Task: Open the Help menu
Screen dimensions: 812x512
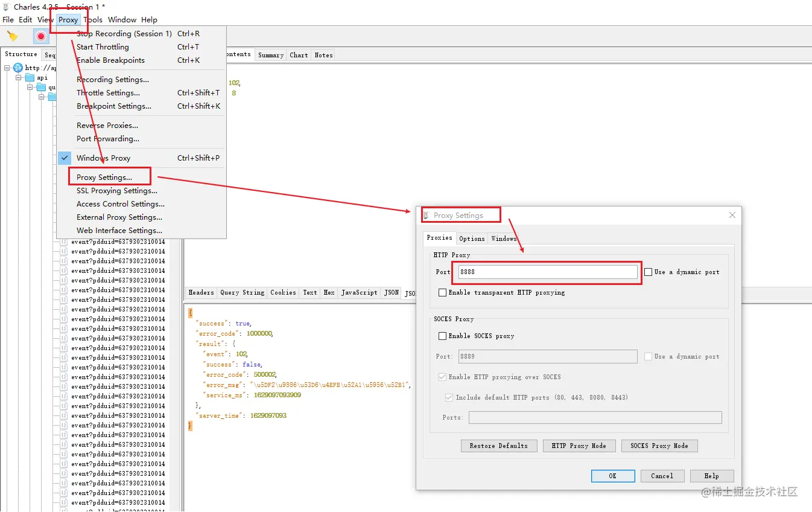Action: click(x=149, y=19)
